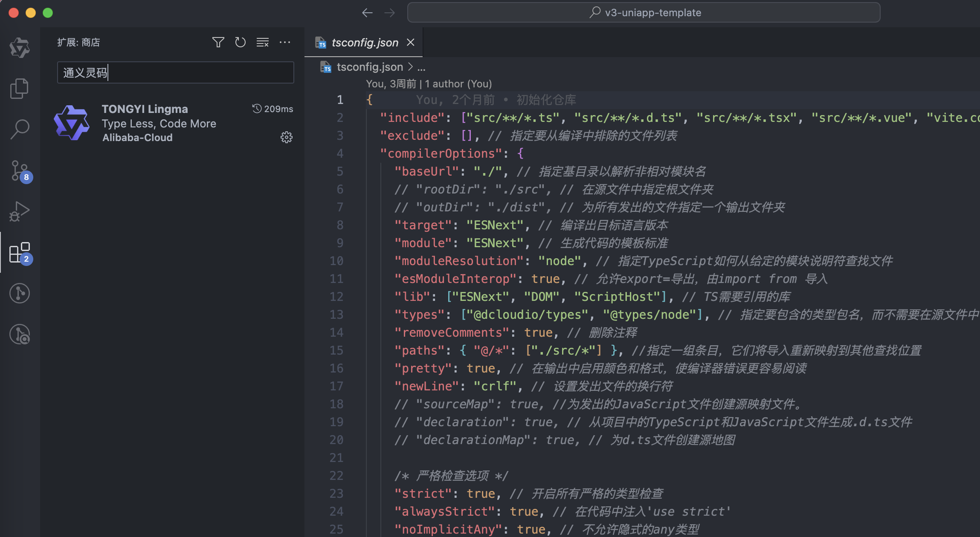Open the GitLens inspect icon in activity bar
Viewport: 980px width, 537px height.
[x=20, y=334]
